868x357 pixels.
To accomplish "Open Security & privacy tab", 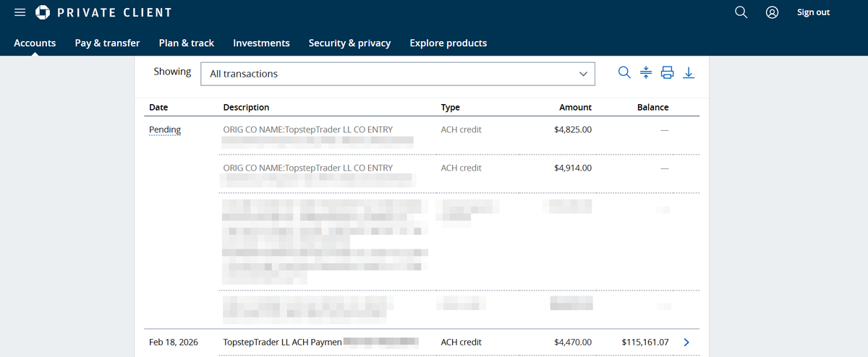I will (349, 43).
